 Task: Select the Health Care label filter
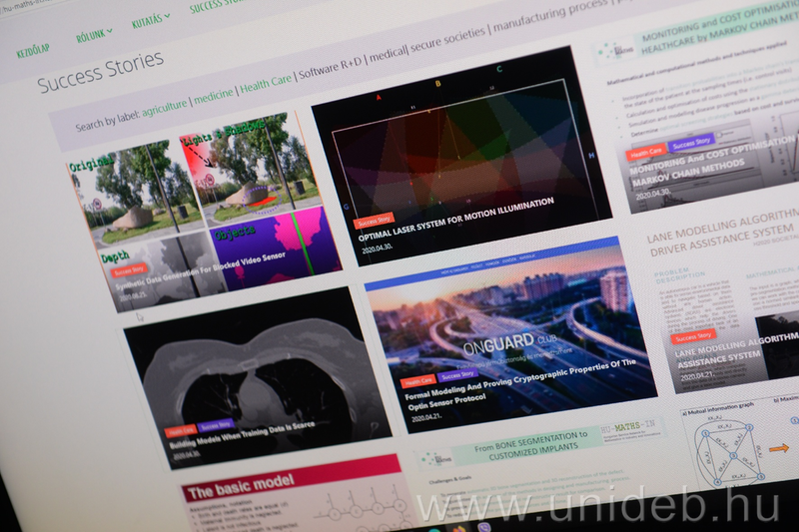click(x=267, y=84)
